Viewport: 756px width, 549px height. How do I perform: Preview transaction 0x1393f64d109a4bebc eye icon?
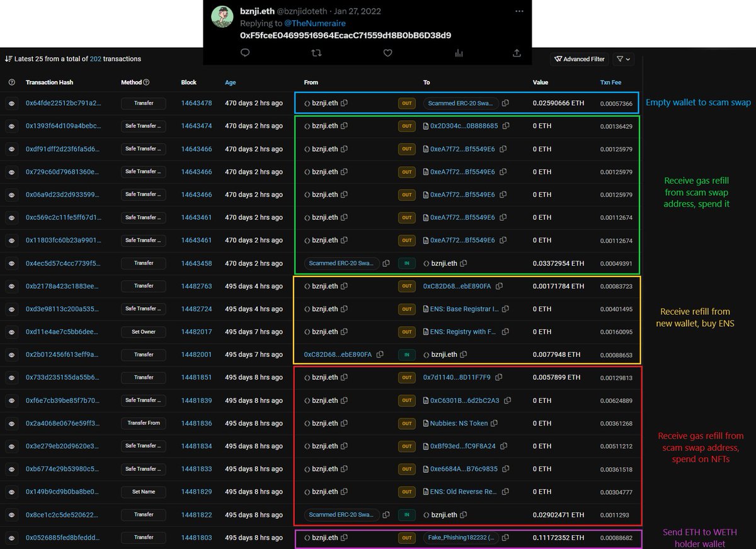(x=12, y=126)
